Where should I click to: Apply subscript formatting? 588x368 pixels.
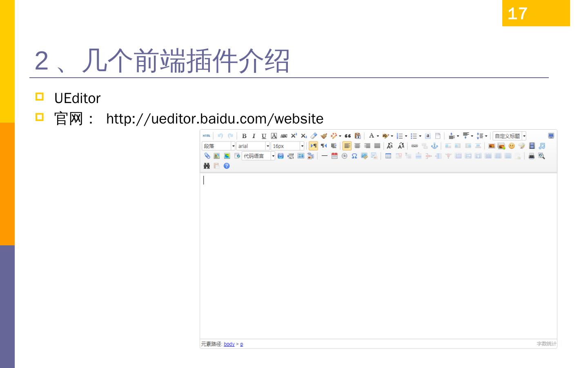click(x=304, y=136)
